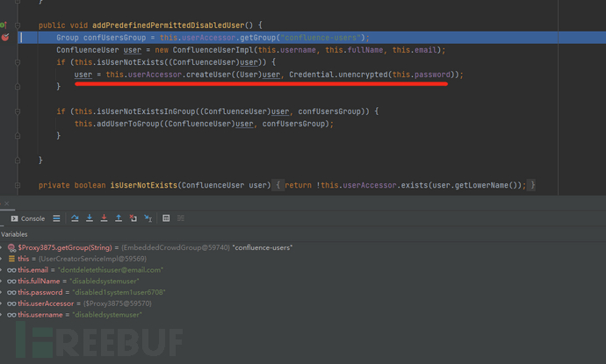The height and width of the screenshot is (364, 606).
Task: Select the this.username variable row
Action: tap(303, 315)
